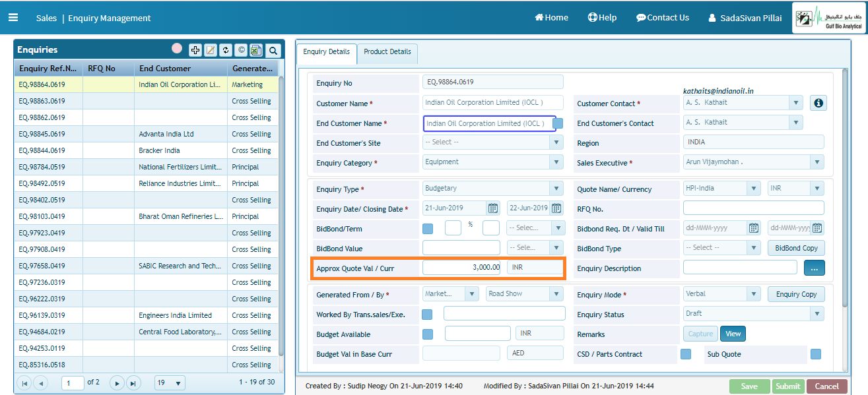Click the Gulf Bio Analytical logo
Viewport: 868px width, 395px height.
pyautogui.click(x=829, y=18)
